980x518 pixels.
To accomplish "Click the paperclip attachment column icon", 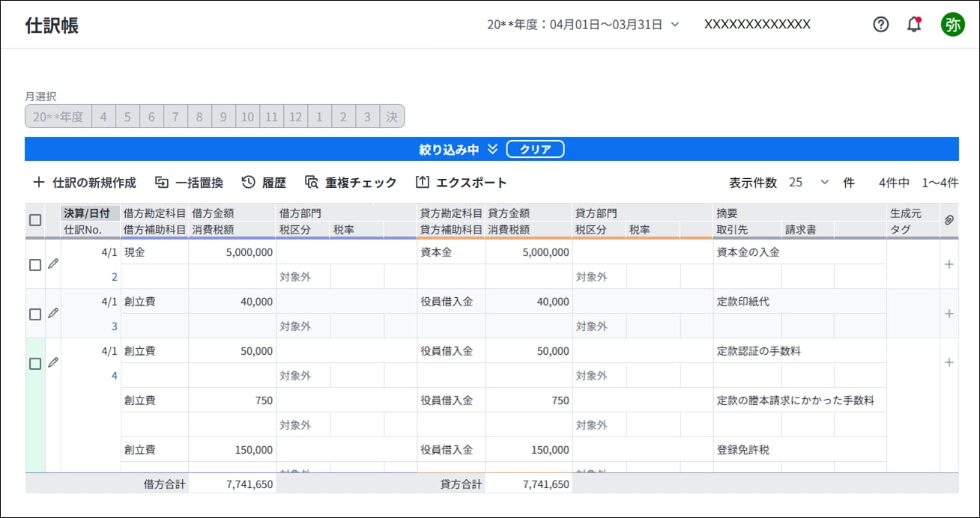I will pyautogui.click(x=949, y=219).
